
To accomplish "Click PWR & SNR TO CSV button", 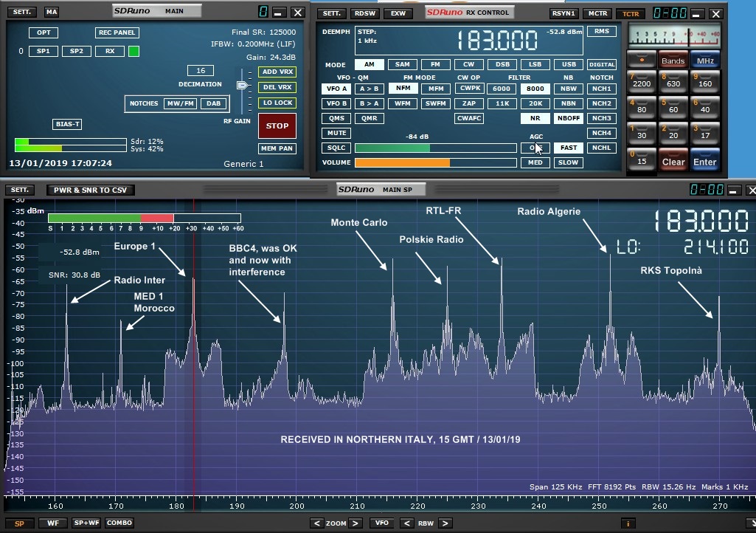I will point(90,190).
